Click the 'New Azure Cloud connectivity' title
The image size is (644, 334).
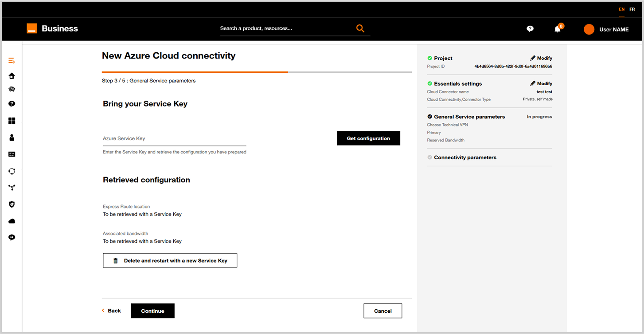(168, 55)
